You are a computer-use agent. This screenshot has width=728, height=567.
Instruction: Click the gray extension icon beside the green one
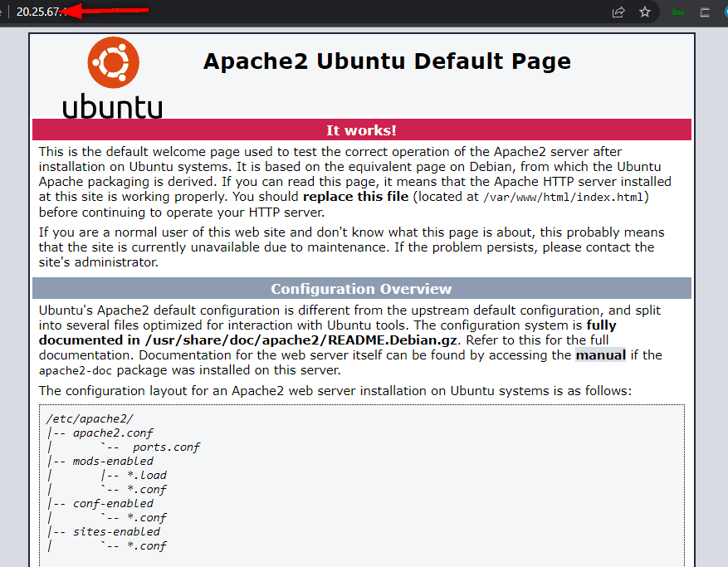click(705, 12)
